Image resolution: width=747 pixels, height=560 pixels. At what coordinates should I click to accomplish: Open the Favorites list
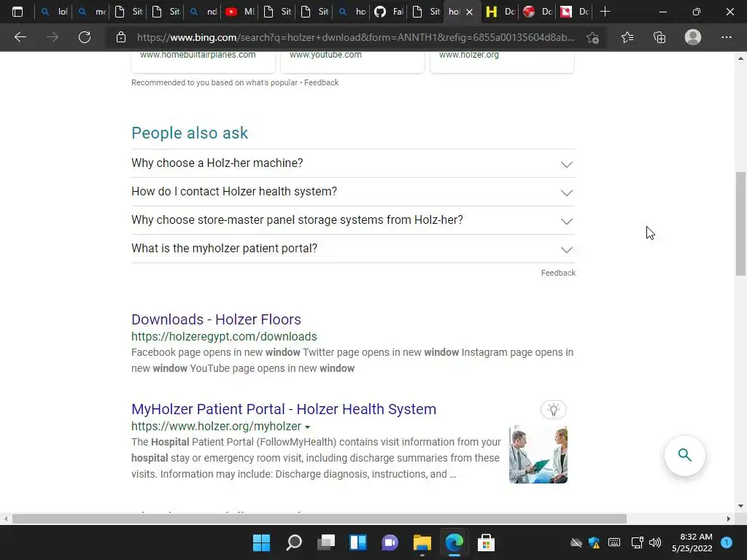point(627,37)
